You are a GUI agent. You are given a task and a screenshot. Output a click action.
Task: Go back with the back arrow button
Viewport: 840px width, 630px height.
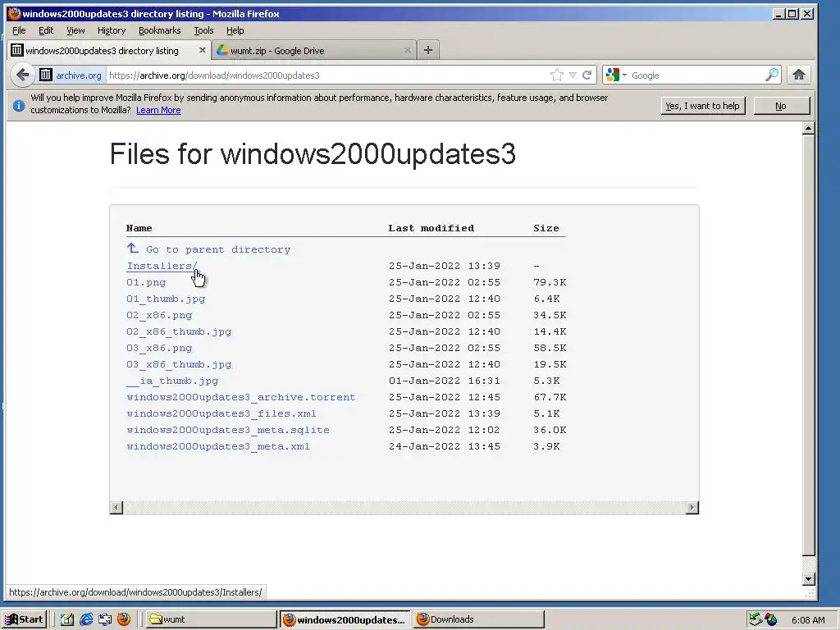point(22,75)
